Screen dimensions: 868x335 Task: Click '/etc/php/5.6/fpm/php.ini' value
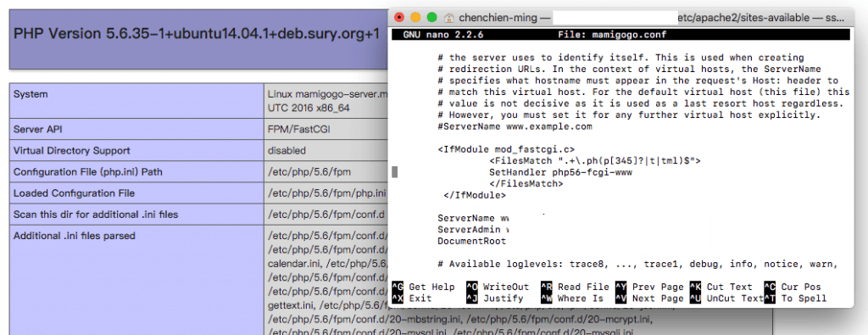tap(326, 193)
